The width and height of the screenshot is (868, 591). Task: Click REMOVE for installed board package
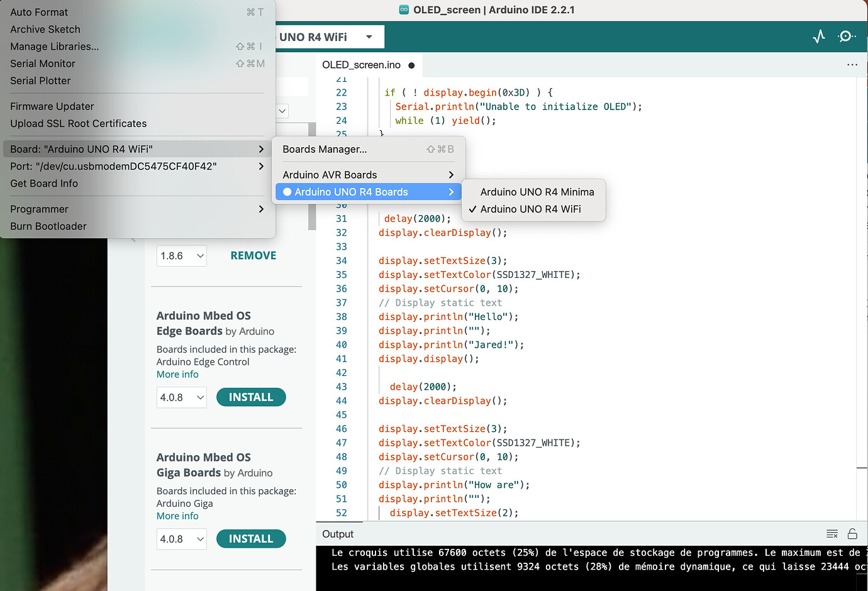(253, 255)
